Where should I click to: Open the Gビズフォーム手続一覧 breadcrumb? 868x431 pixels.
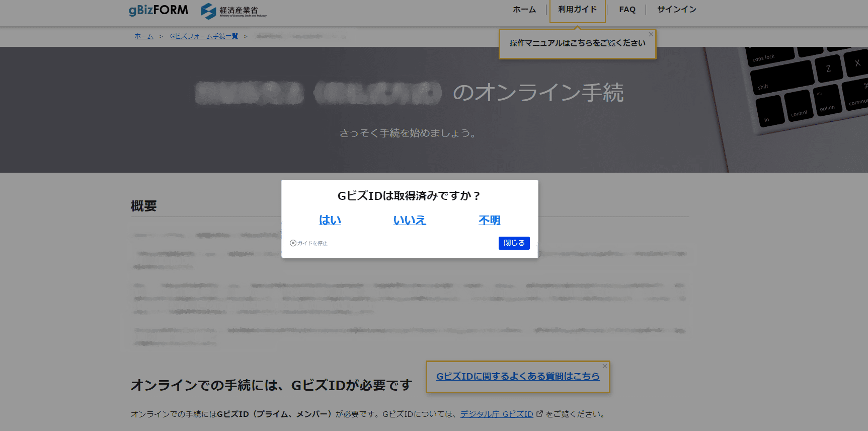[204, 36]
